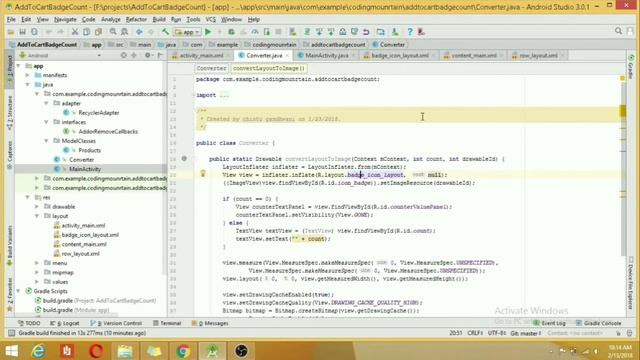640x360 pixels.
Task: Open File Explorer from taskbar
Action: coord(125,351)
